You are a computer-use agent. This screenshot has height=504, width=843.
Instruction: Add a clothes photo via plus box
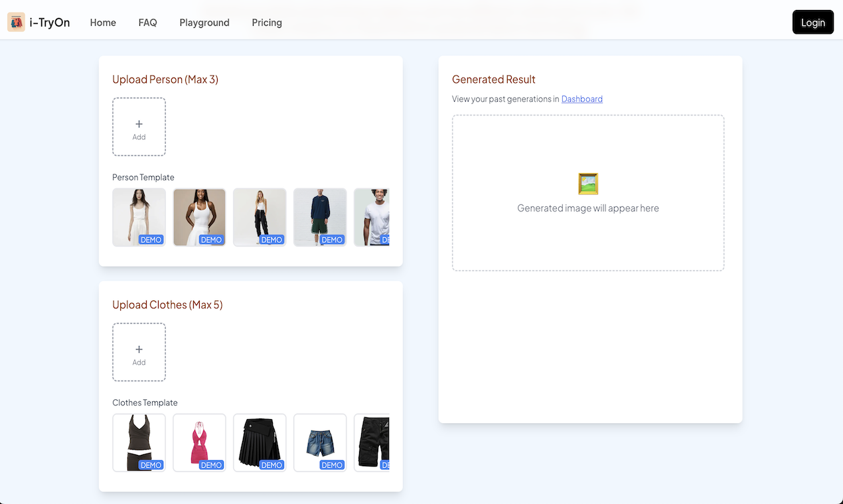click(x=139, y=353)
